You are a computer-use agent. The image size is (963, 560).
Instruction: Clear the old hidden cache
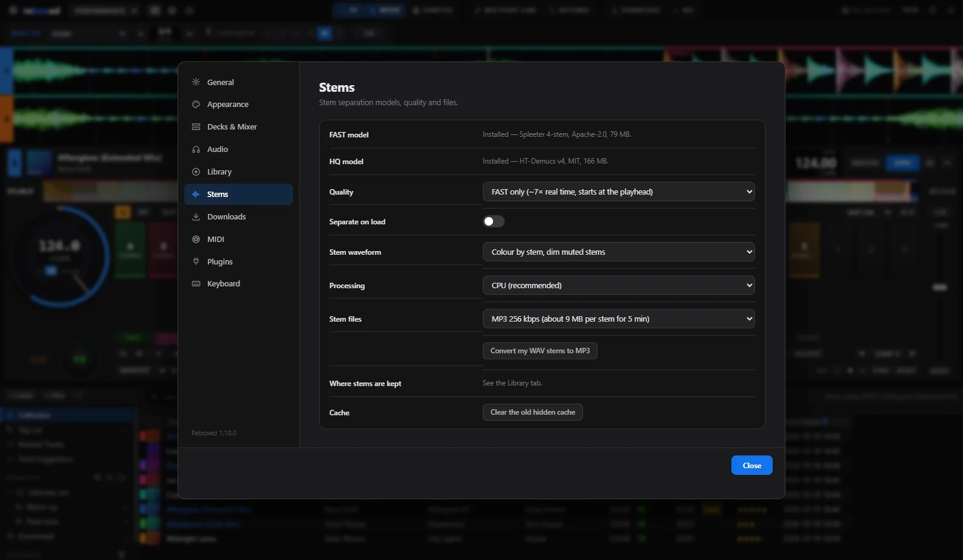pyautogui.click(x=533, y=412)
